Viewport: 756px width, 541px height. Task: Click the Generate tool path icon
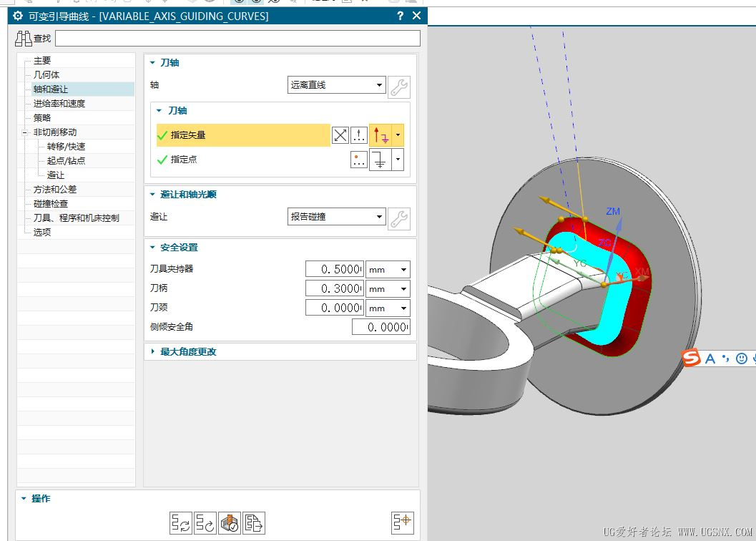tap(181, 523)
